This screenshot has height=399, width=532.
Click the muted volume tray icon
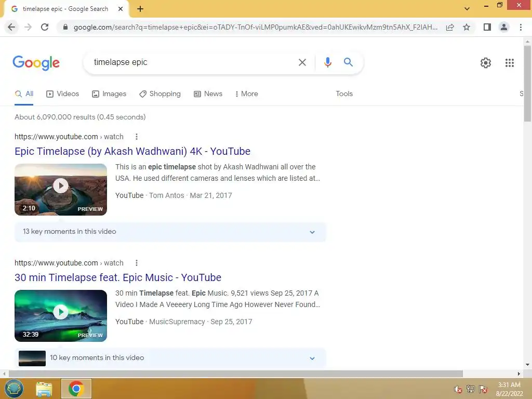[x=458, y=389]
